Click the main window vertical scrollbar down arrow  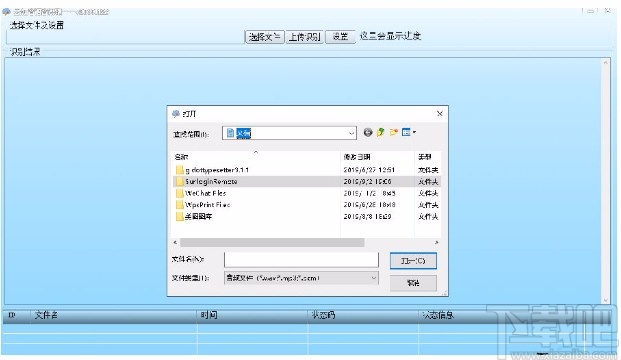coord(606,300)
